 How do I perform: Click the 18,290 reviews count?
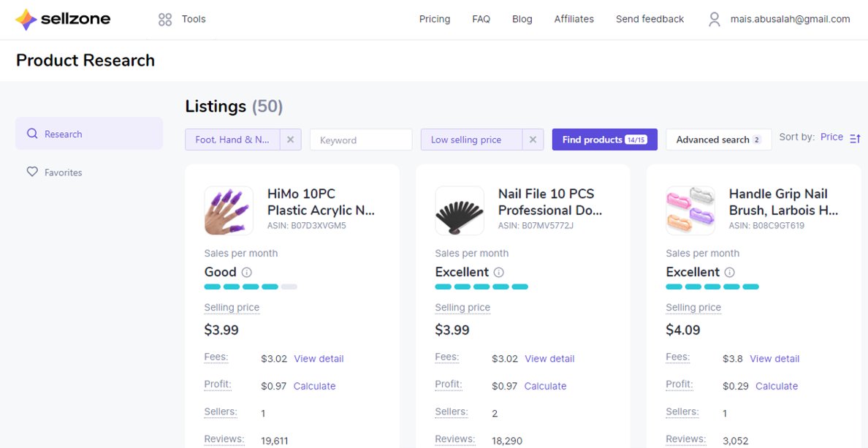507,441
